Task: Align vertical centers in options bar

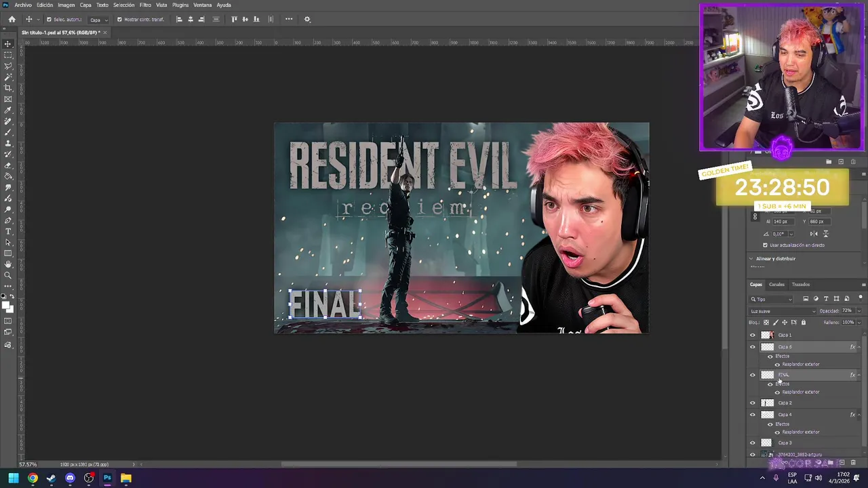Action: (245, 19)
